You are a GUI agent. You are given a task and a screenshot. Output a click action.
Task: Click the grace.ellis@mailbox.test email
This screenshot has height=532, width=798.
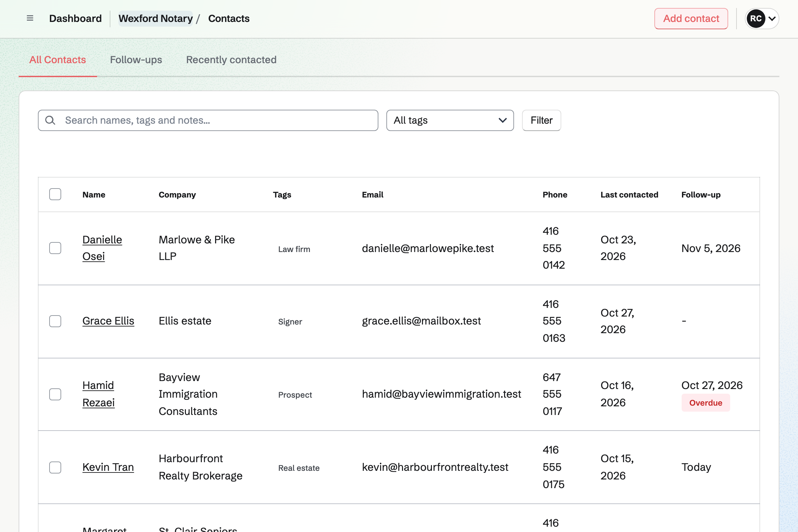point(421,321)
